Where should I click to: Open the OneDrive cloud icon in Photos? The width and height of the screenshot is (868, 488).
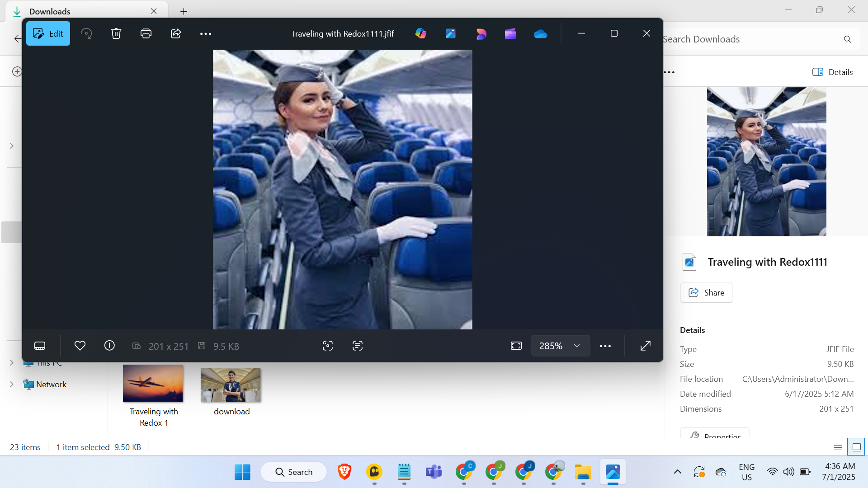(x=541, y=33)
